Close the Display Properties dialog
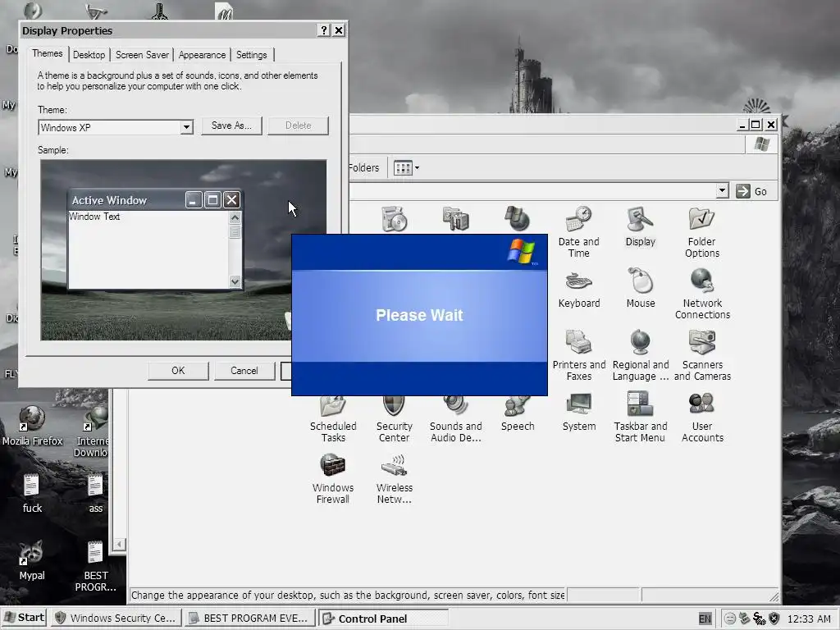This screenshot has height=630, width=840. point(339,30)
